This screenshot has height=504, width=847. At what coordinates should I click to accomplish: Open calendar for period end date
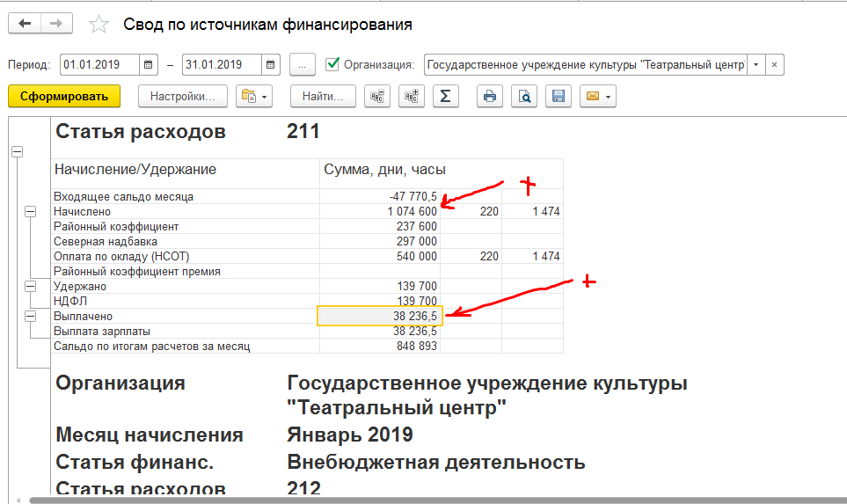(271, 65)
